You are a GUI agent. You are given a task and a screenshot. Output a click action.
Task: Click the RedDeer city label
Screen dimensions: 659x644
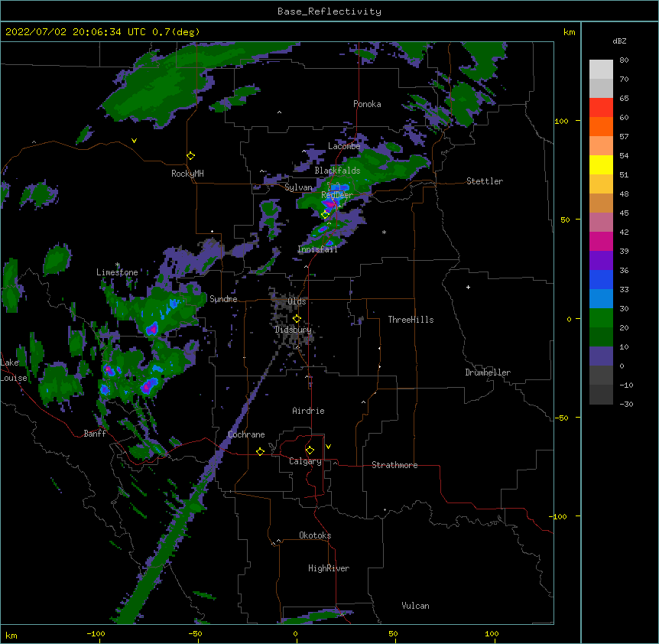[x=337, y=195]
